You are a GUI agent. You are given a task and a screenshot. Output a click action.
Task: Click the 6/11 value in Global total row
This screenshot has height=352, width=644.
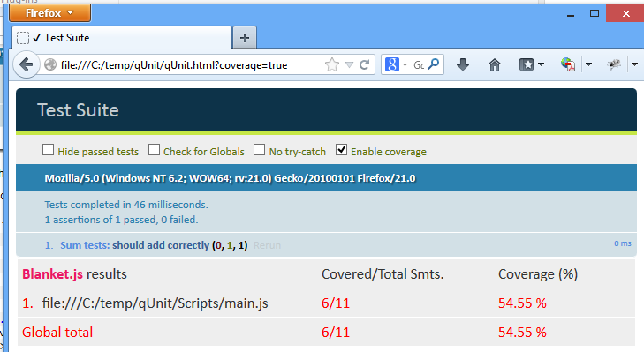pyautogui.click(x=336, y=333)
